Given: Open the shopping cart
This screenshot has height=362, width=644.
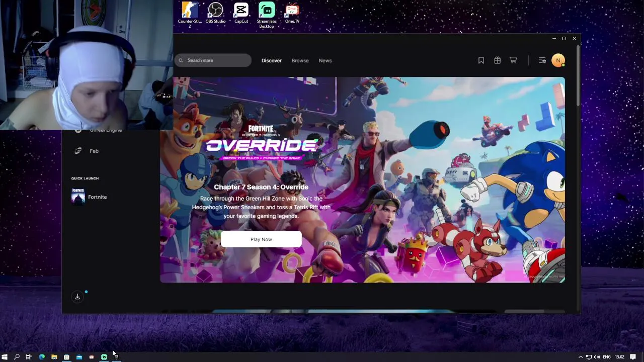Looking at the screenshot, I should pos(513,60).
